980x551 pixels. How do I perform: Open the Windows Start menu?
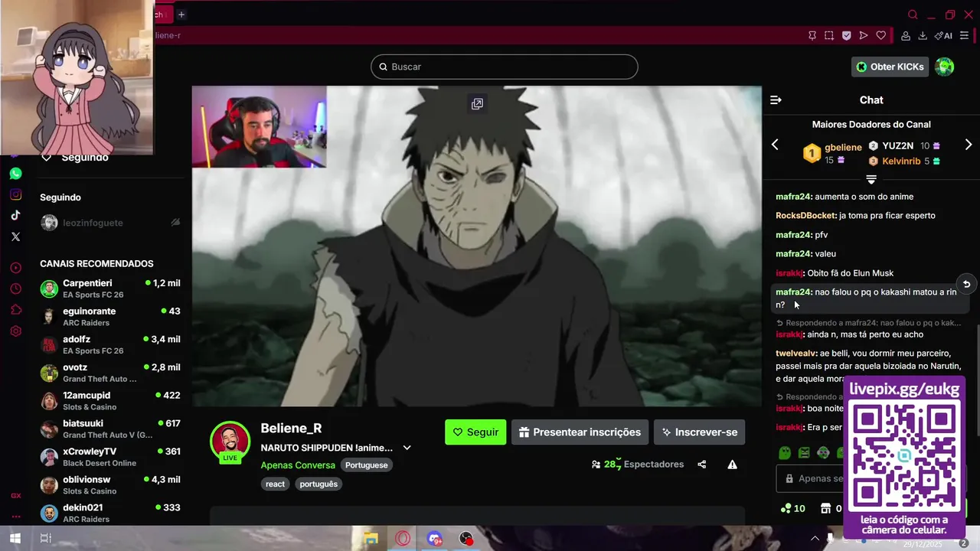pos(15,538)
